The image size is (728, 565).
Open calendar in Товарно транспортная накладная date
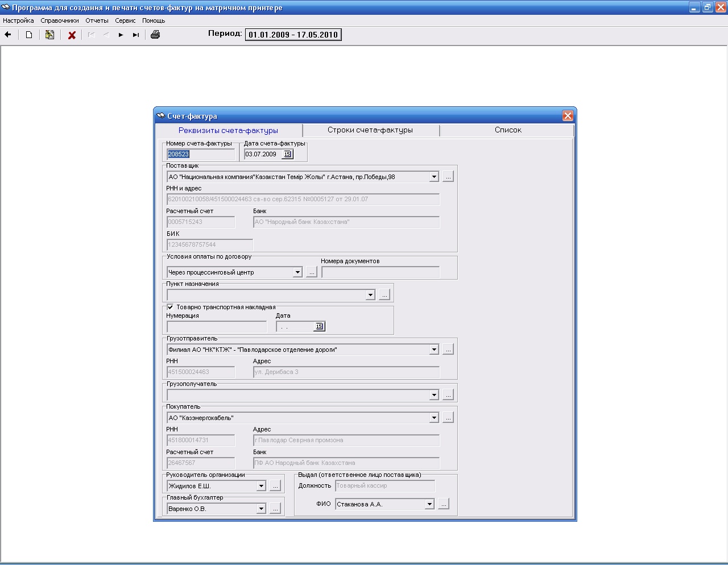tap(319, 326)
